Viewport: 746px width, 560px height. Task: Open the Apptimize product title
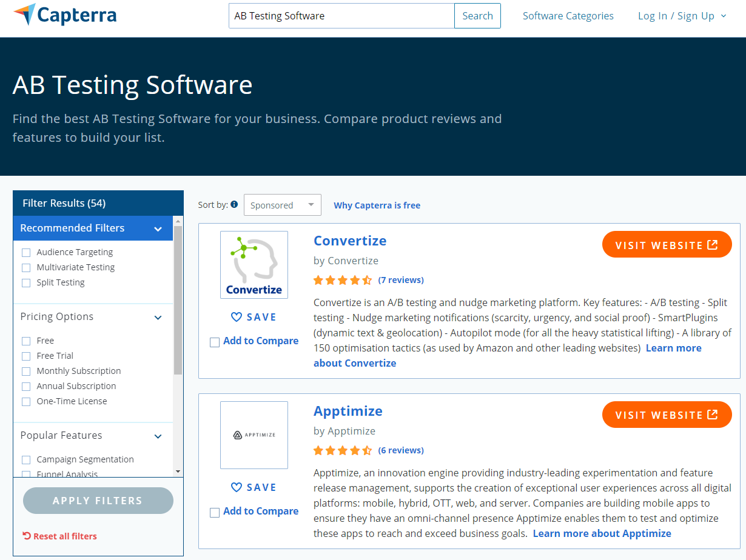click(348, 411)
